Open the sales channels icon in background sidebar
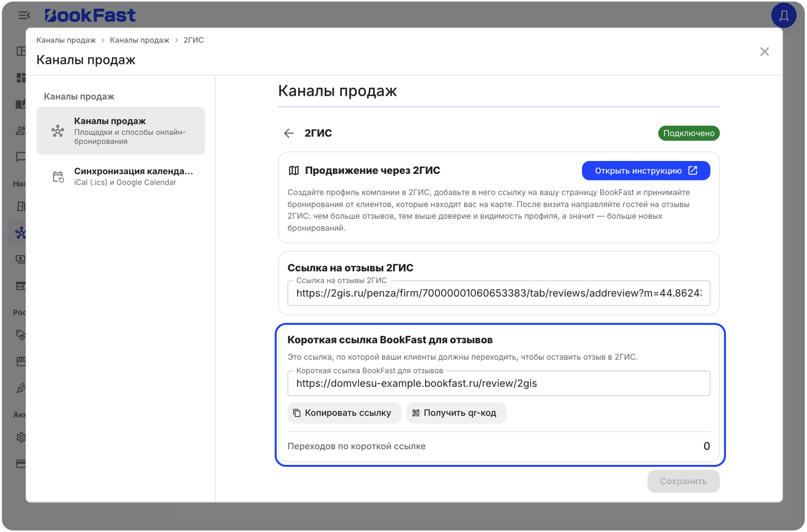 point(20,233)
